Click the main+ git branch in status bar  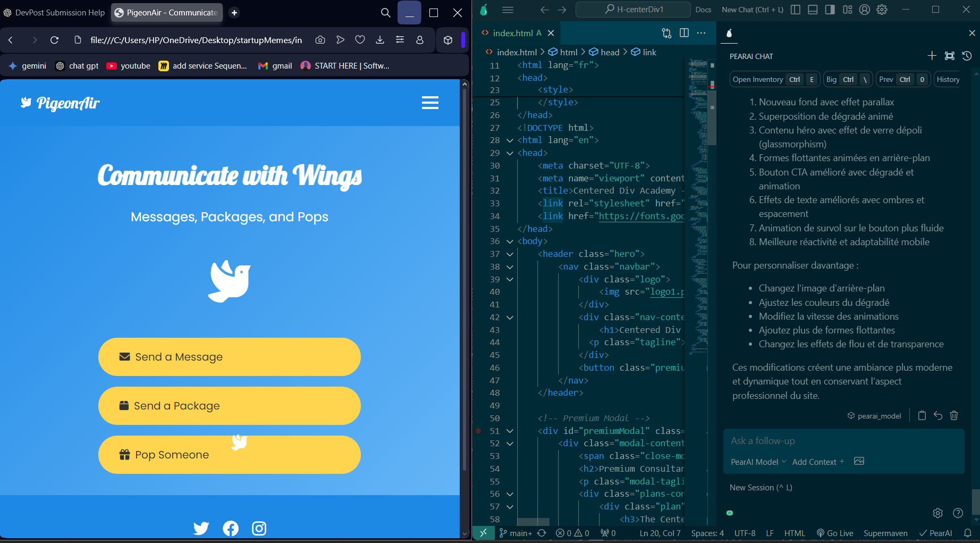pos(516,533)
